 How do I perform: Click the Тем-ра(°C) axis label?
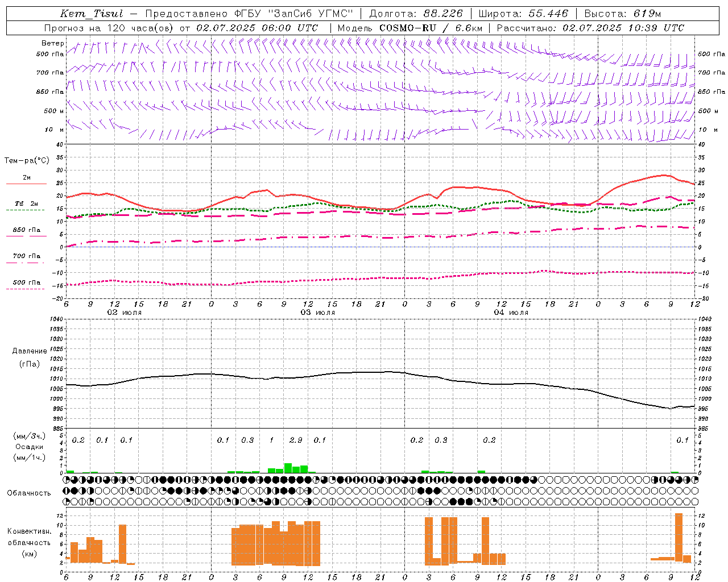click(x=27, y=161)
